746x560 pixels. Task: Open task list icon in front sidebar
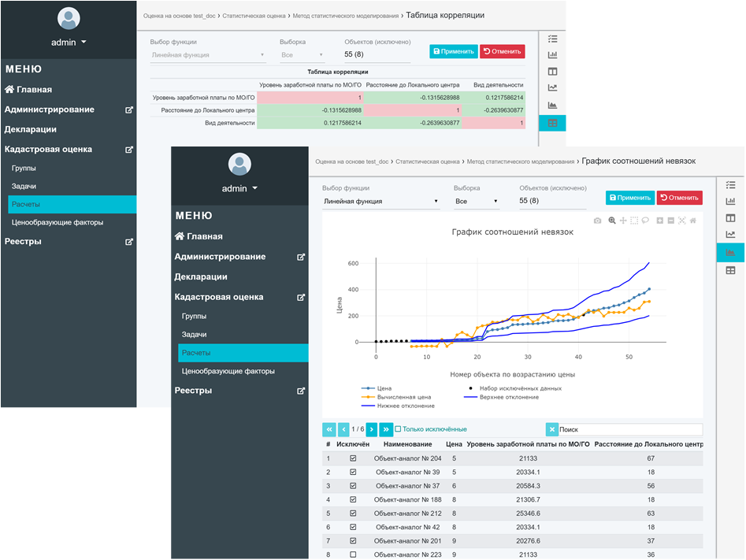730,184
